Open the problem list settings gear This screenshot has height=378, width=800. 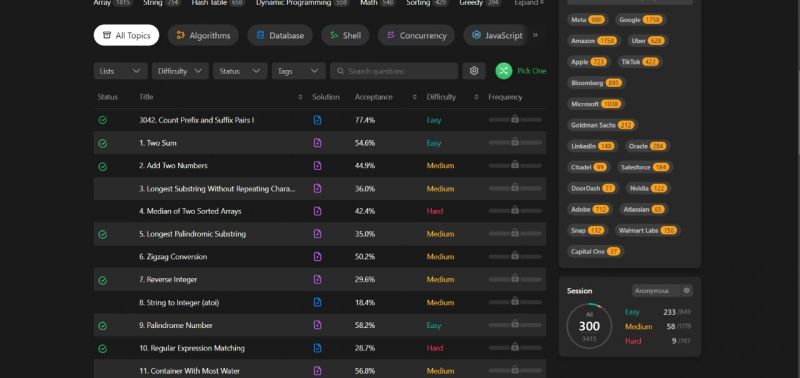click(x=474, y=71)
